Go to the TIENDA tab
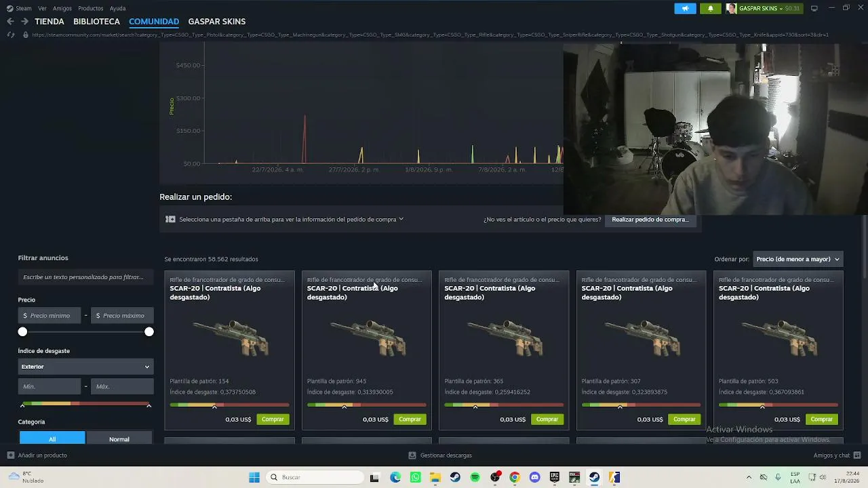 coord(50,22)
